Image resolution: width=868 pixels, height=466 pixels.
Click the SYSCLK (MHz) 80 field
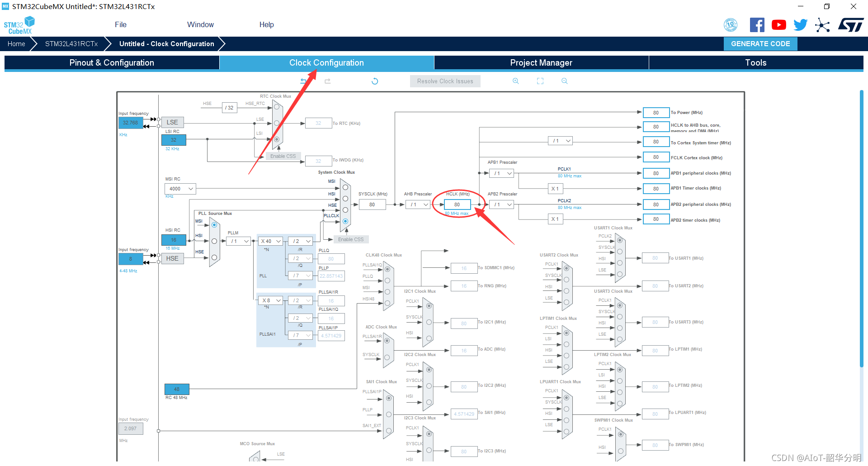pyautogui.click(x=372, y=204)
